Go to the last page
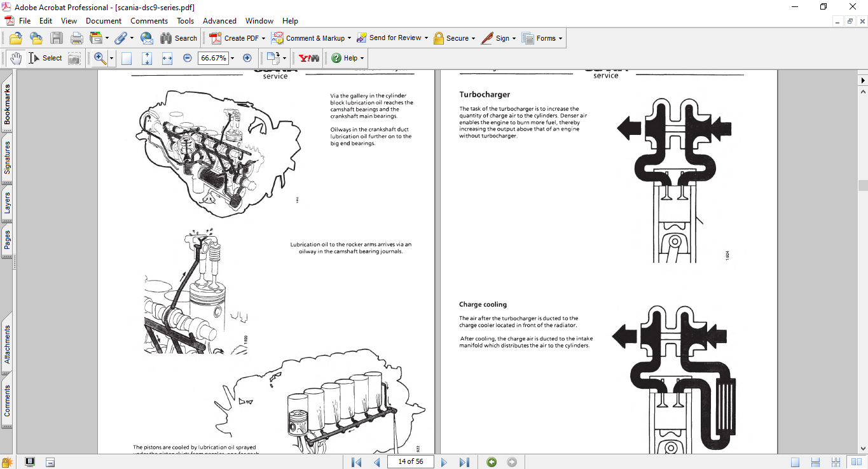This screenshot has height=469, width=868. (464, 462)
